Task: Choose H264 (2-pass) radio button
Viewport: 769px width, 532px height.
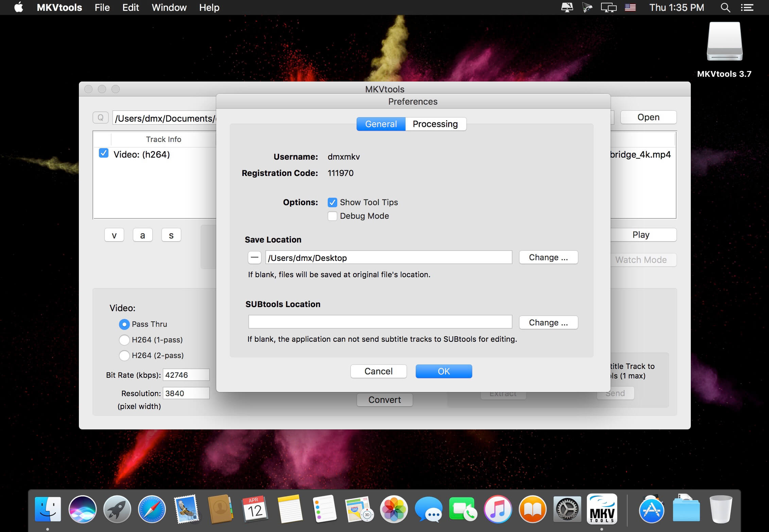Action: pos(124,355)
